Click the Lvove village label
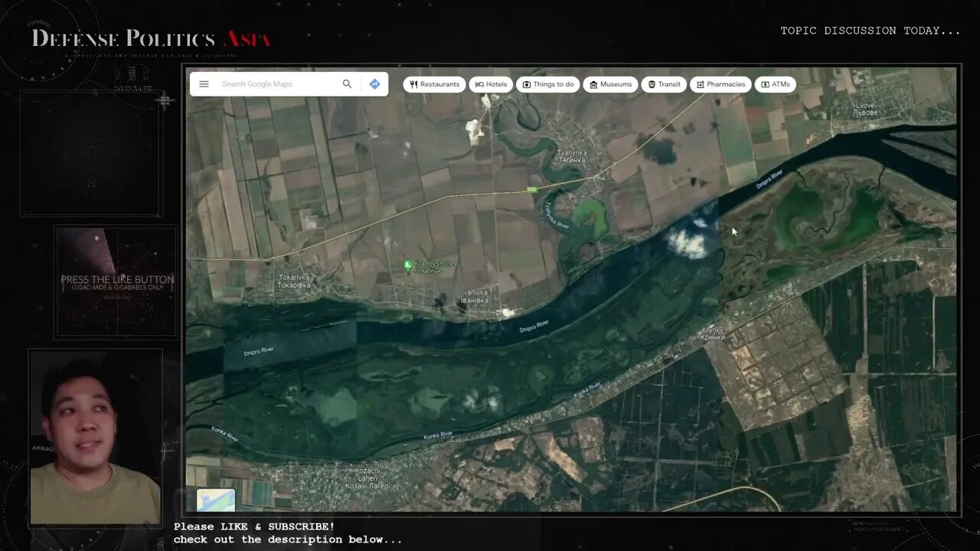 point(866,109)
